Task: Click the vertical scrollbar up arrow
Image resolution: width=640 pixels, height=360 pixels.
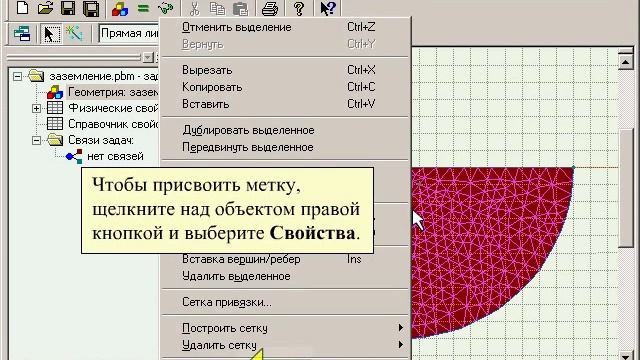Action: [625, 62]
